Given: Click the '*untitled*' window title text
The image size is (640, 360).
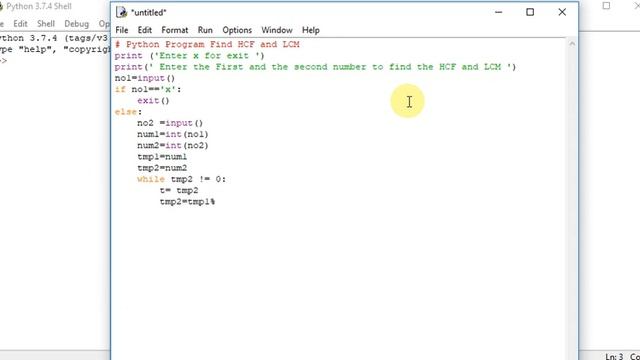Looking at the screenshot, I should click(149, 13).
